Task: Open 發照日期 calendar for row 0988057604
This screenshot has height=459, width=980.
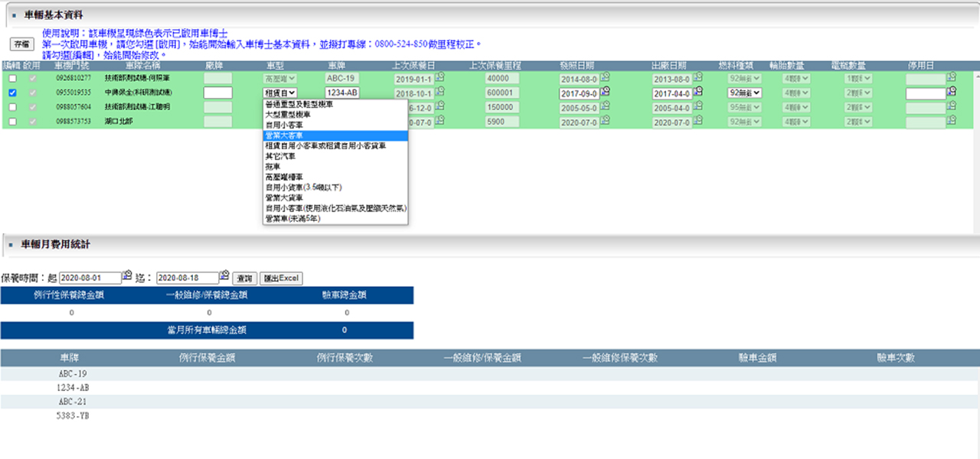Action: (606, 106)
